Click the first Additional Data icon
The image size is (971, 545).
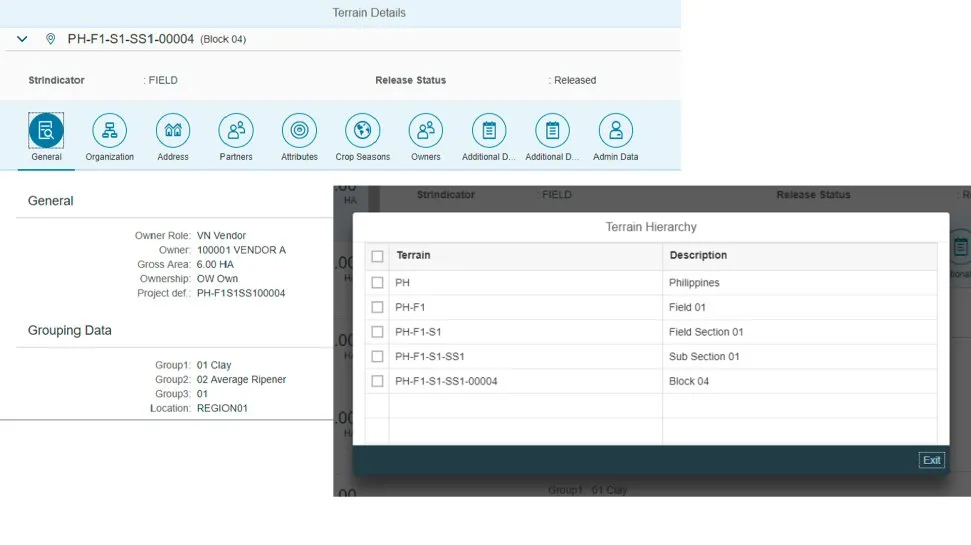(489, 131)
